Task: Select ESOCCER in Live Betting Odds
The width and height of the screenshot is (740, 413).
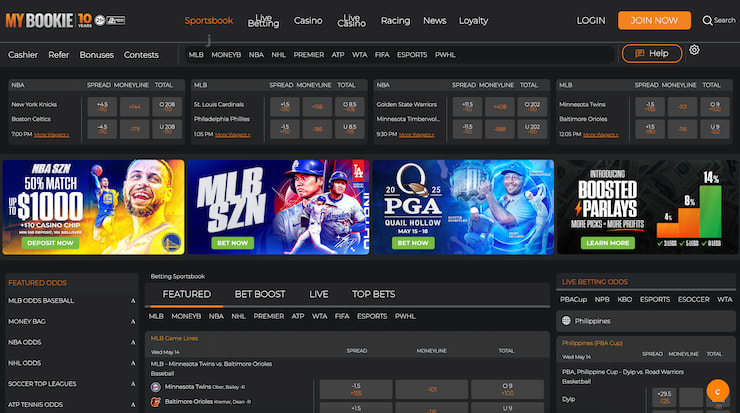Action: (693, 299)
